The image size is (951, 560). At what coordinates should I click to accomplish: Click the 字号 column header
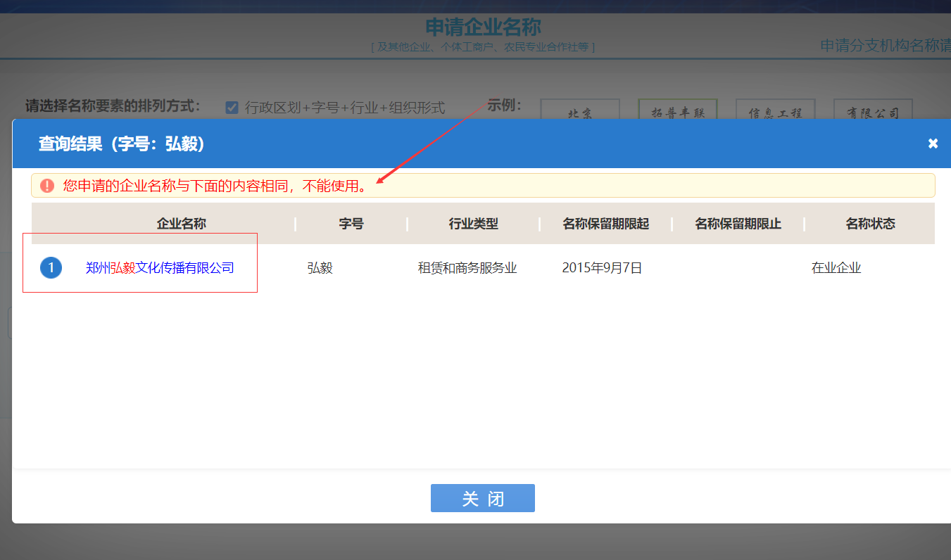tap(351, 224)
